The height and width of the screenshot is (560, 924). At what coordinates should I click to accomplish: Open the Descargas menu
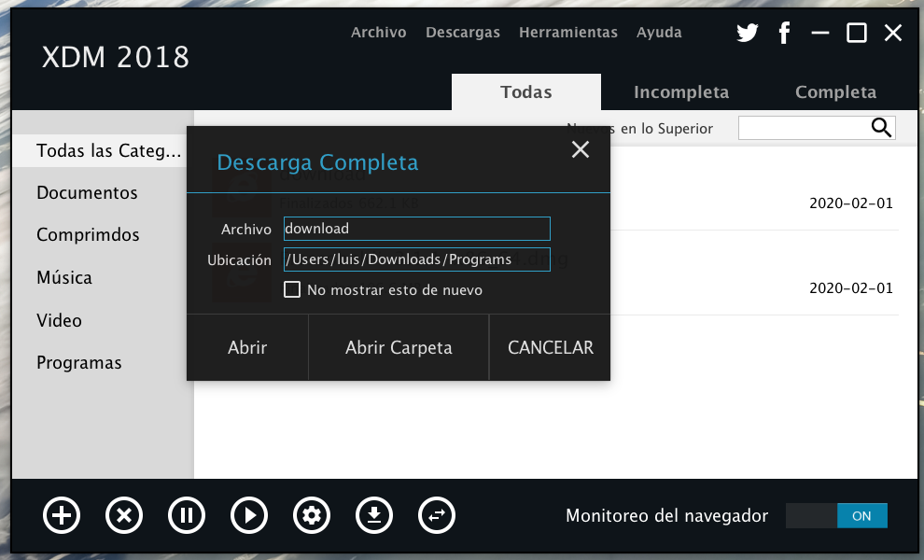pos(463,33)
